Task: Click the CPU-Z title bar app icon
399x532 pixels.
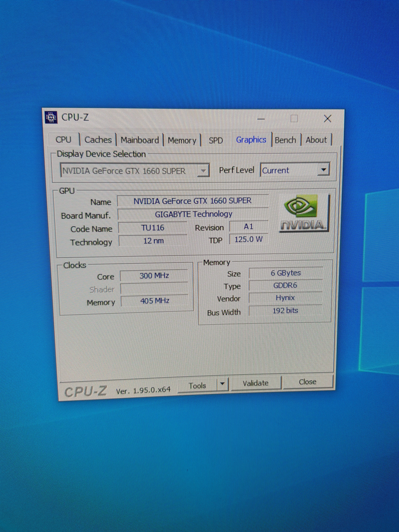Action: [51, 117]
